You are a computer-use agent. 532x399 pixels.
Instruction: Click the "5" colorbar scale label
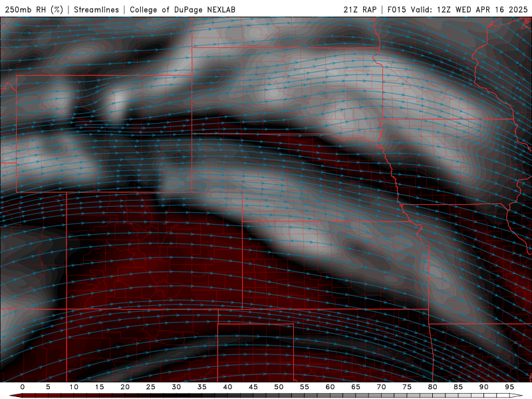(48, 387)
